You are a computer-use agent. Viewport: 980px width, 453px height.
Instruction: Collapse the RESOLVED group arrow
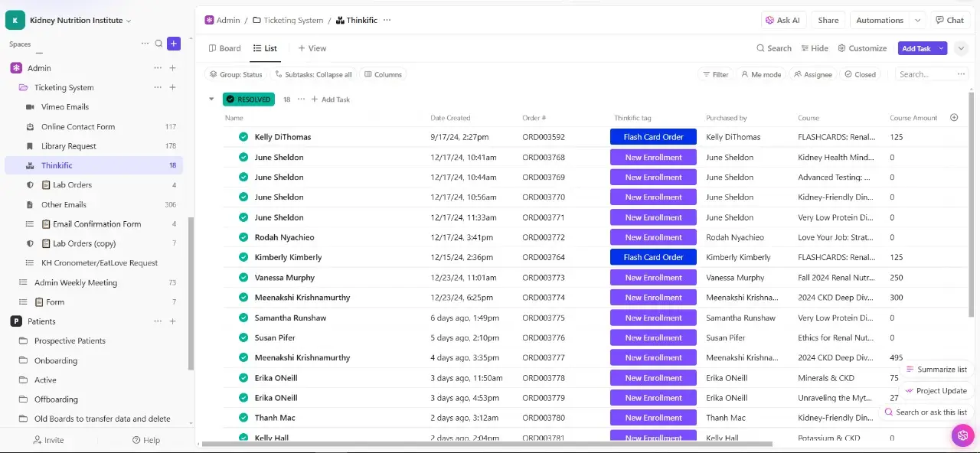tap(212, 99)
